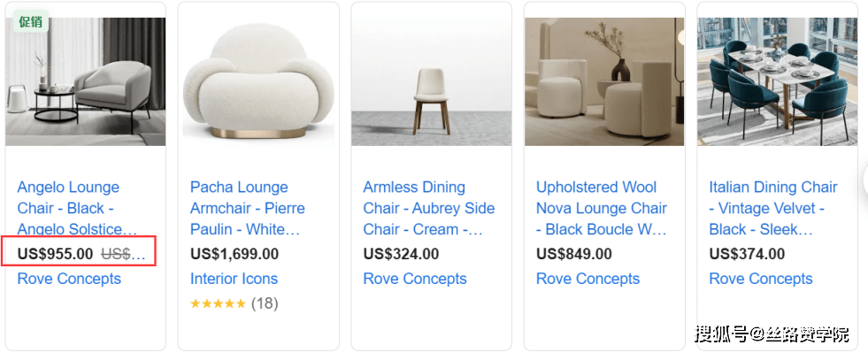Open the Interior Icons seller link
The height and width of the screenshot is (353, 868).
(x=234, y=279)
